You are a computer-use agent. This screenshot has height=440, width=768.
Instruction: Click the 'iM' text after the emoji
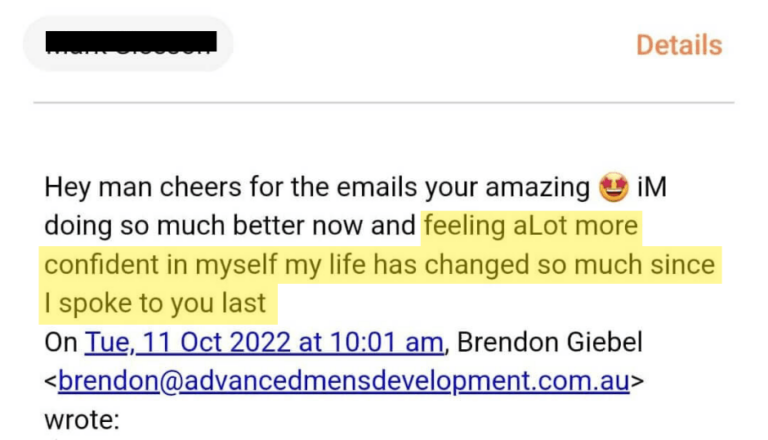(652, 187)
